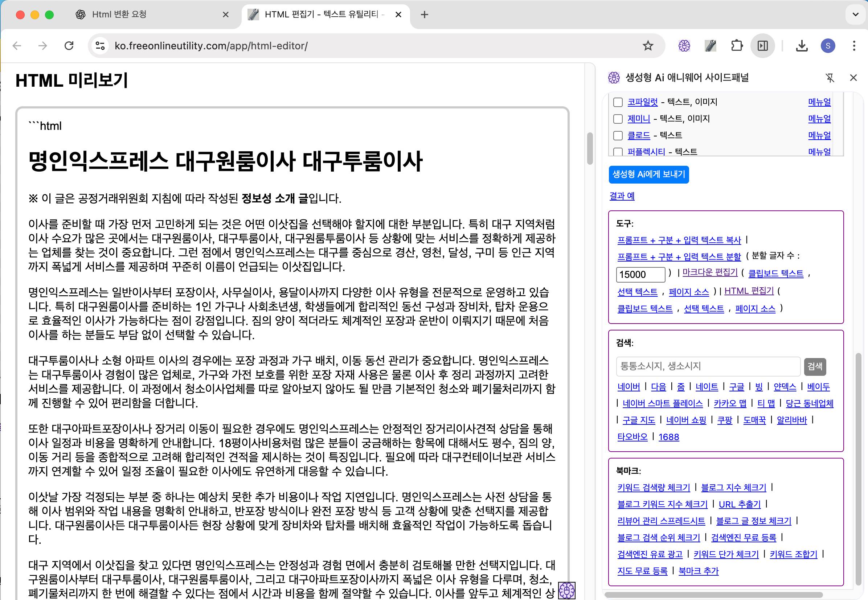The height and width of the screenshot is (600, 868).
Task: Open site information control in address bar
Action: point(100,46)
